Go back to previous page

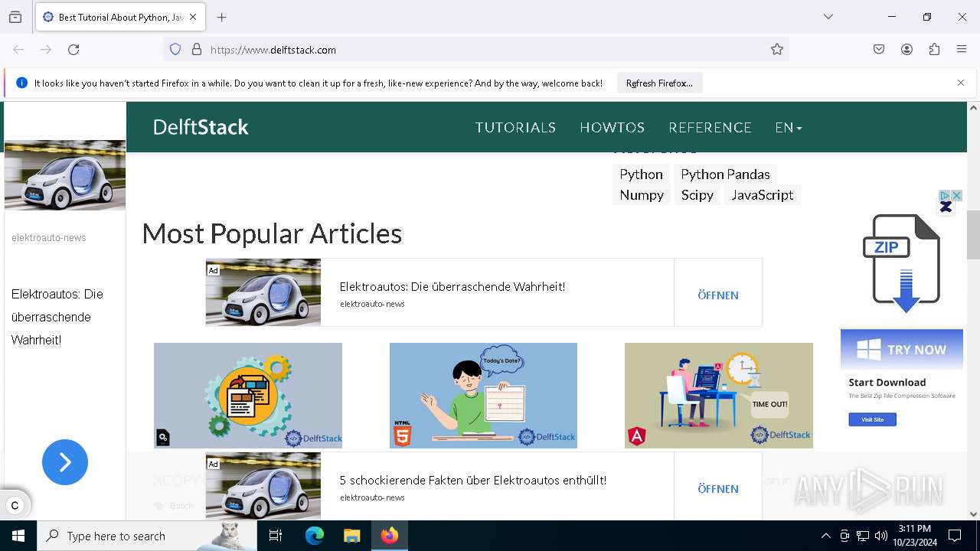[18, 50]
